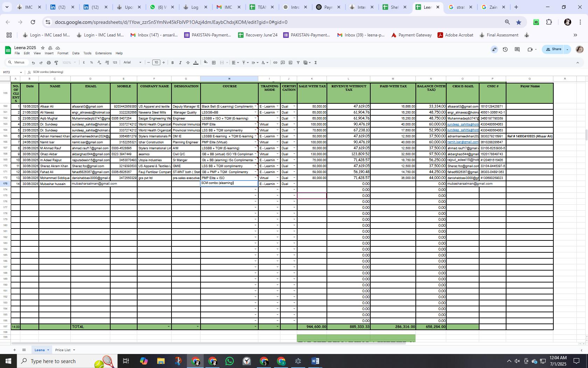588x368 pixels.
Task: Open the Payment Gateway bookmark
Action: tap(412, 35)
